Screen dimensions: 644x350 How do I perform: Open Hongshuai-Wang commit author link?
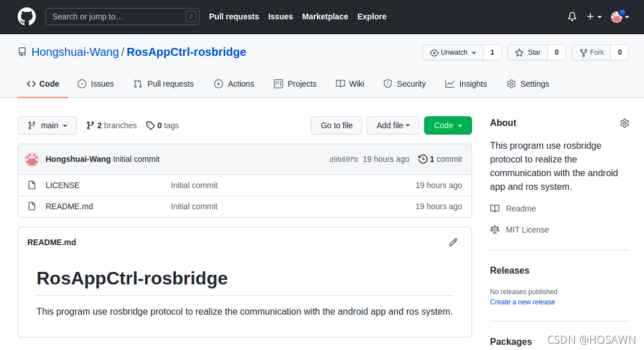pyautogui.click(x=78, y=159)
